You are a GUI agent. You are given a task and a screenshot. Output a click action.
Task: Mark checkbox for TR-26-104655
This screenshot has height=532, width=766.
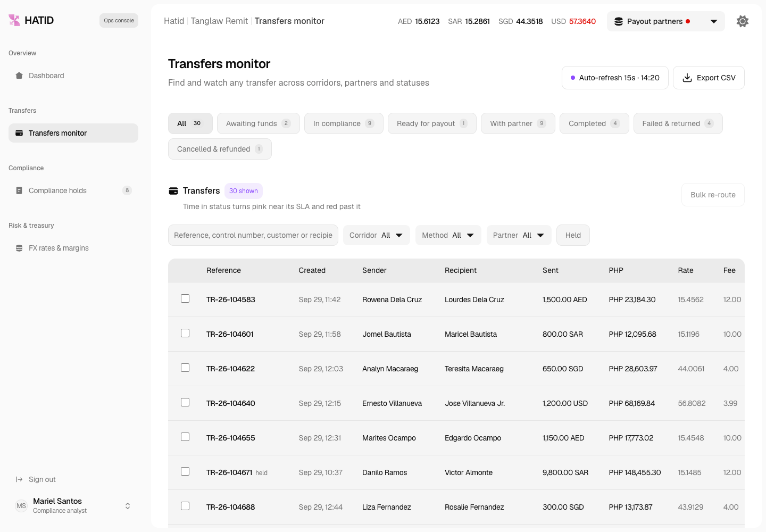coord(185,437)
